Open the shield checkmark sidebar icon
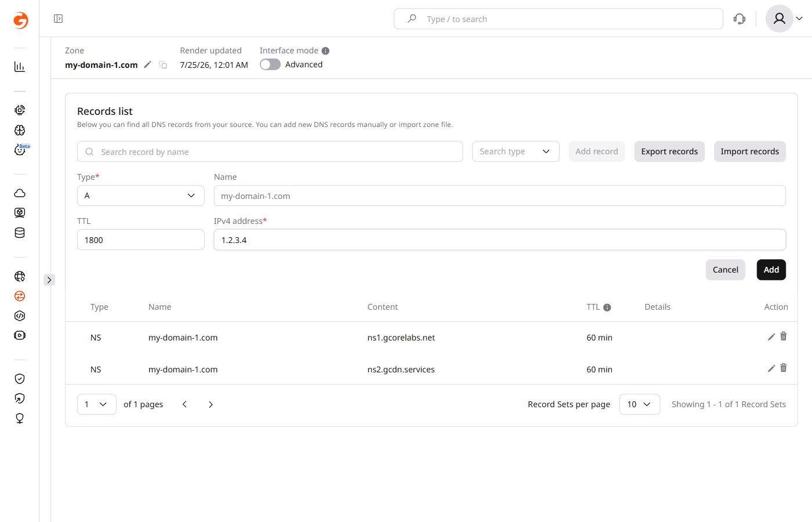 (20, 379)
